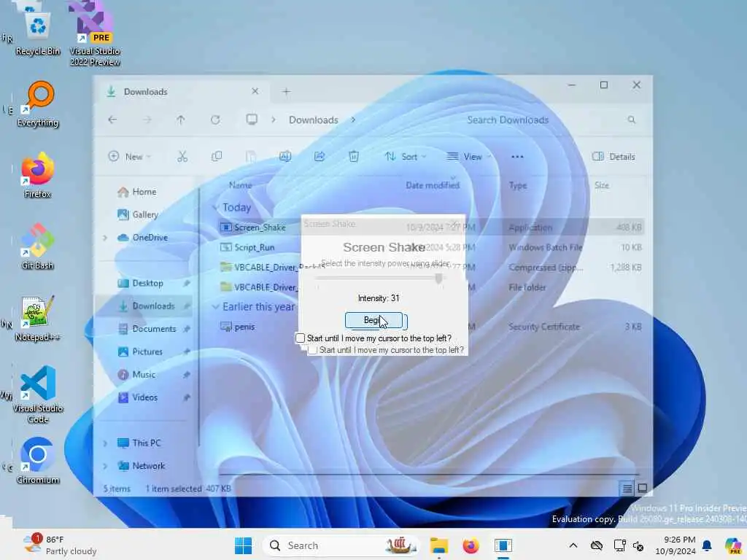Sort by the Name column header

click(x=241, y=185)
